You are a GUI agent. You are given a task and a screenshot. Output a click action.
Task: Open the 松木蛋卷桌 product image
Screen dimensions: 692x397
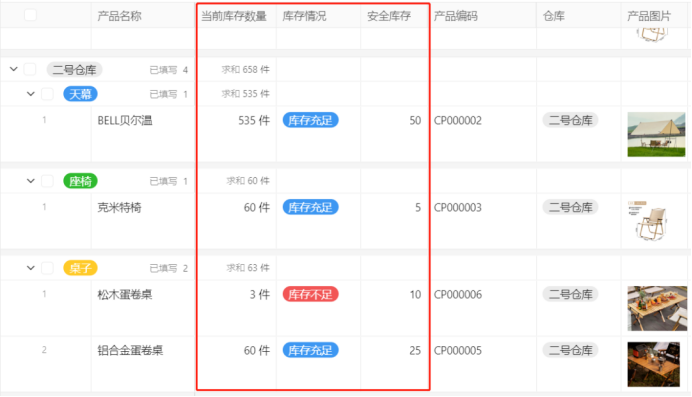tap(657, 308)
